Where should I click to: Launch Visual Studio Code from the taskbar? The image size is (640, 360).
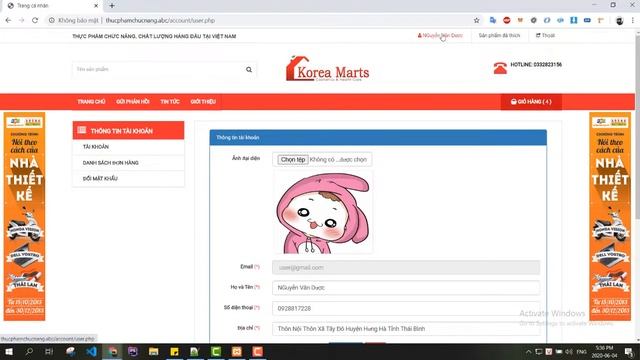click(x=91, y=352)
